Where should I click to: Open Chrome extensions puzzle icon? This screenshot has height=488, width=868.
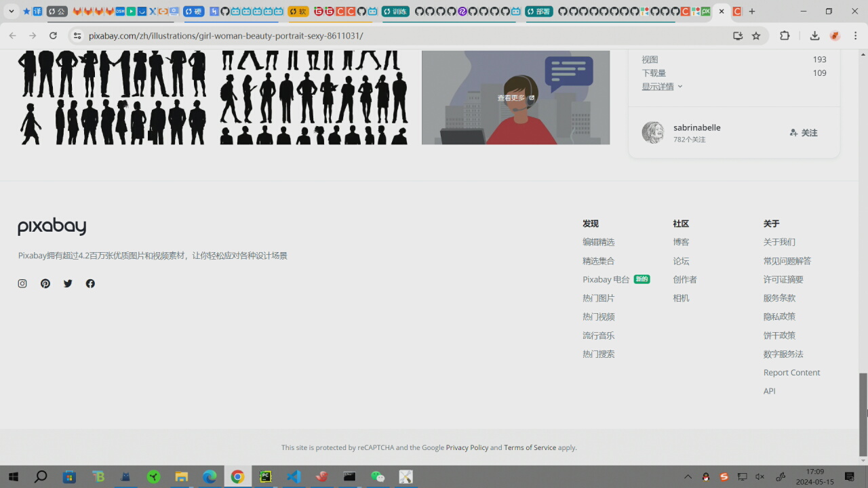[785, 36]
